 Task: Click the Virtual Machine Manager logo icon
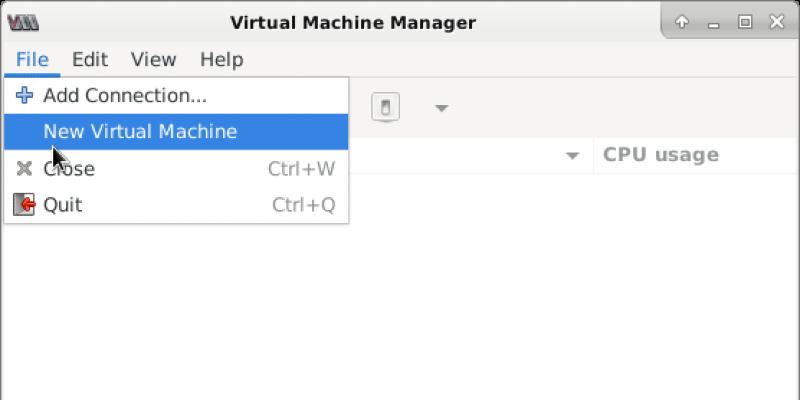23,22
